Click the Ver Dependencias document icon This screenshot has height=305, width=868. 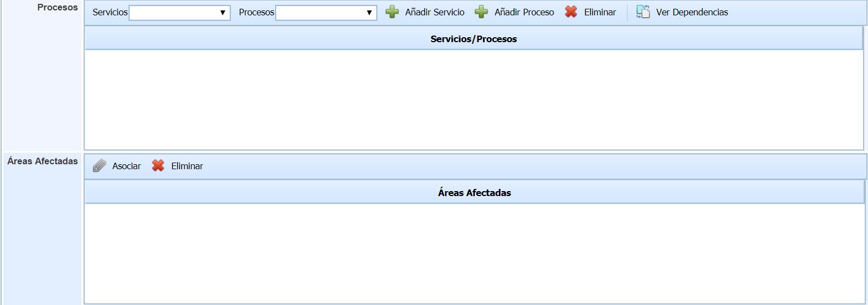tap(643, 12)
